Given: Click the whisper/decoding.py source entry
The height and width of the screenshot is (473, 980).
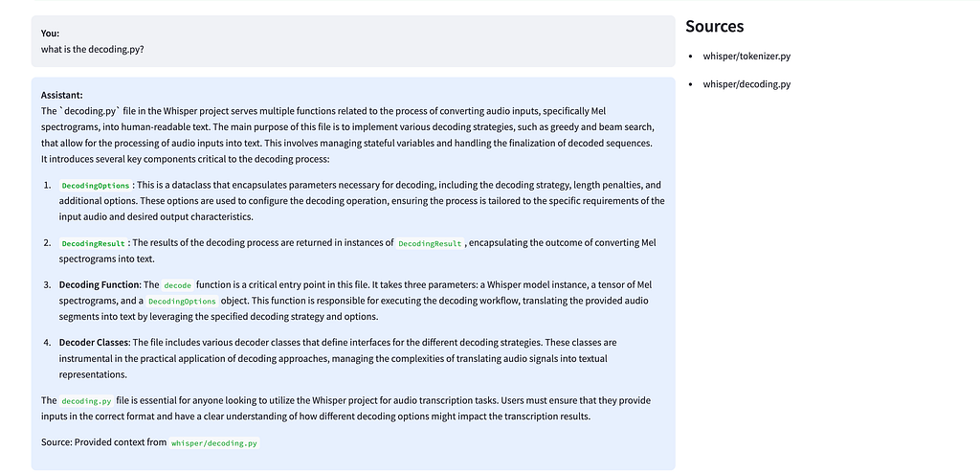Looking at the screenshot, I should (x=746, y=84).
